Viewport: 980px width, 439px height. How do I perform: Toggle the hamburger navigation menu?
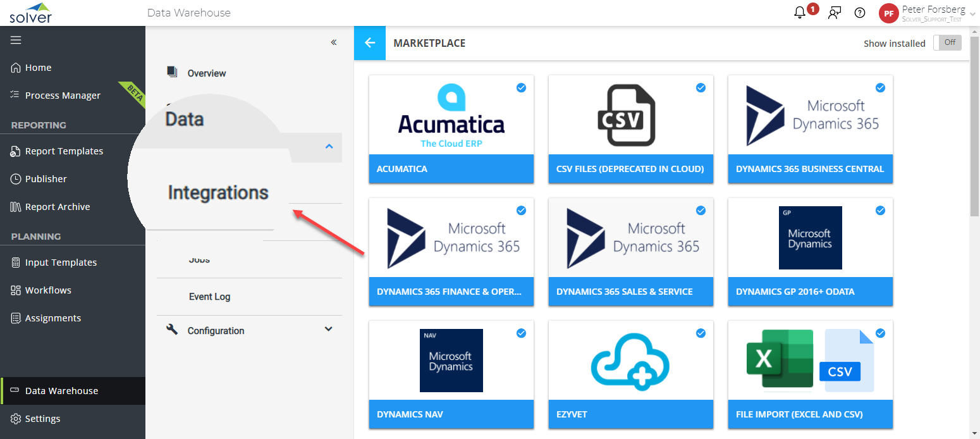[16, 40]
